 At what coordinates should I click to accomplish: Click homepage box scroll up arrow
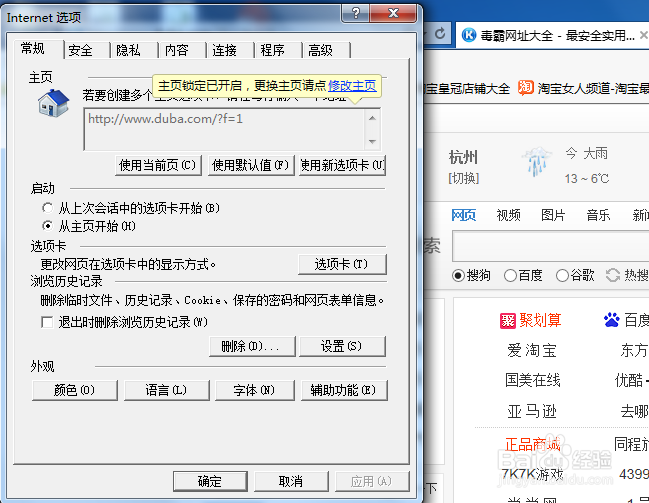[372, 118]
